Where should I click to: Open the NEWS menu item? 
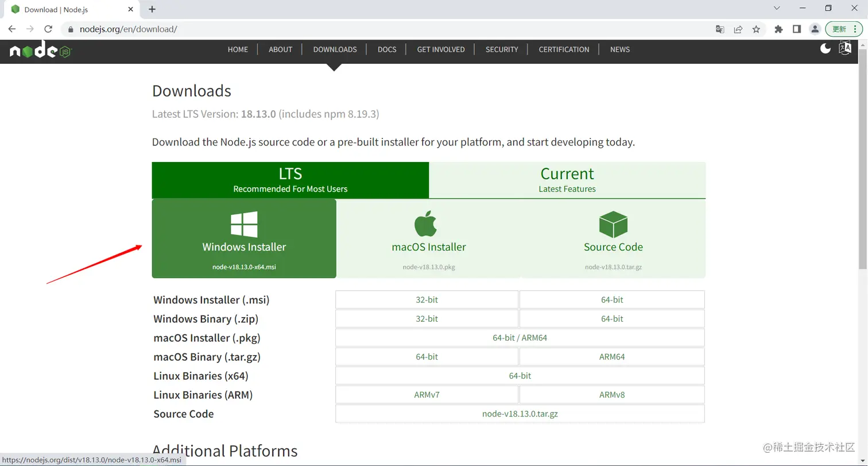(x=620, y=49)
